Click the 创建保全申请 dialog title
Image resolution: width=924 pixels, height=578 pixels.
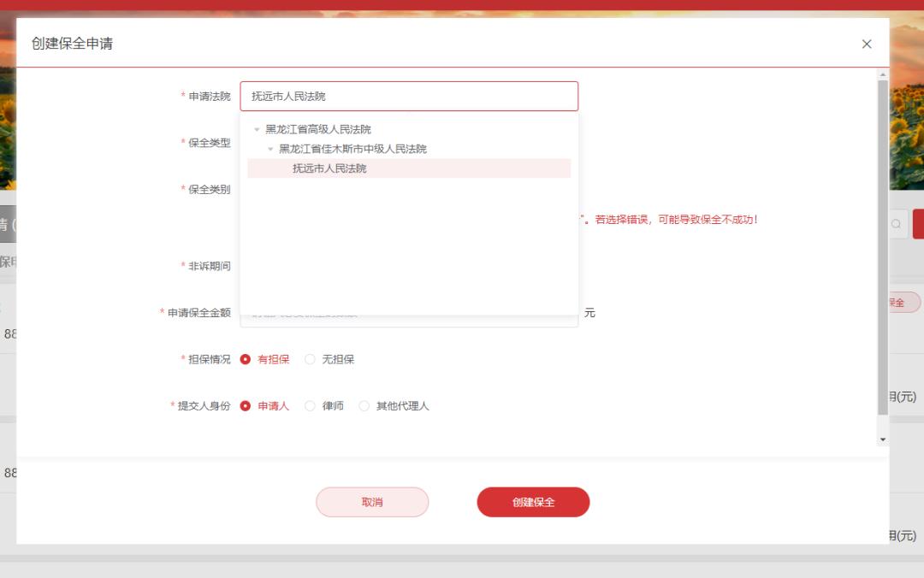(72, 44)
